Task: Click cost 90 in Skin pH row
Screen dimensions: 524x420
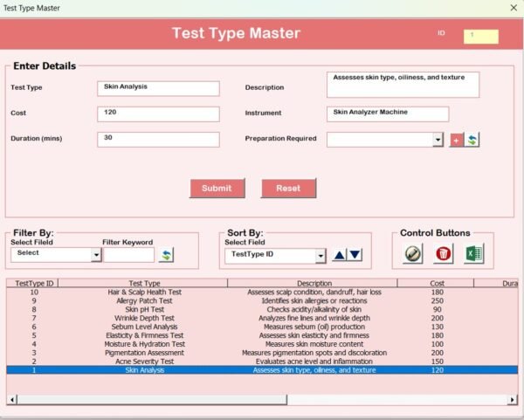Action: (438, 309)
